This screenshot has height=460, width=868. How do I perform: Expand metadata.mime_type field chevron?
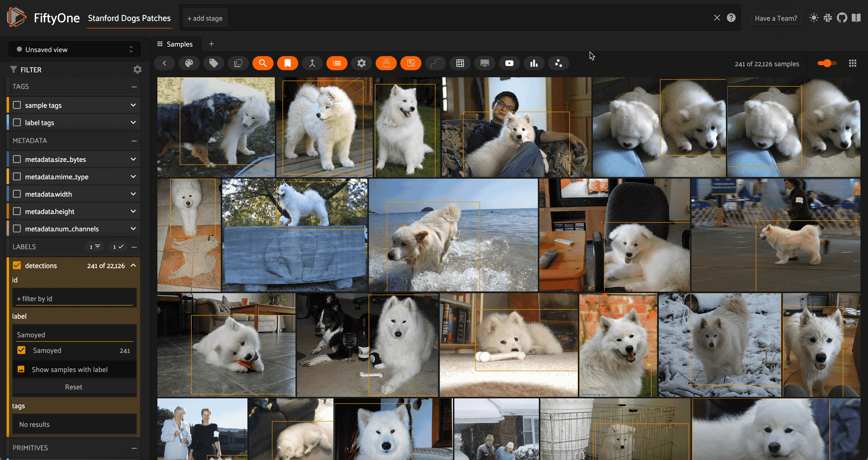point(133,176)
